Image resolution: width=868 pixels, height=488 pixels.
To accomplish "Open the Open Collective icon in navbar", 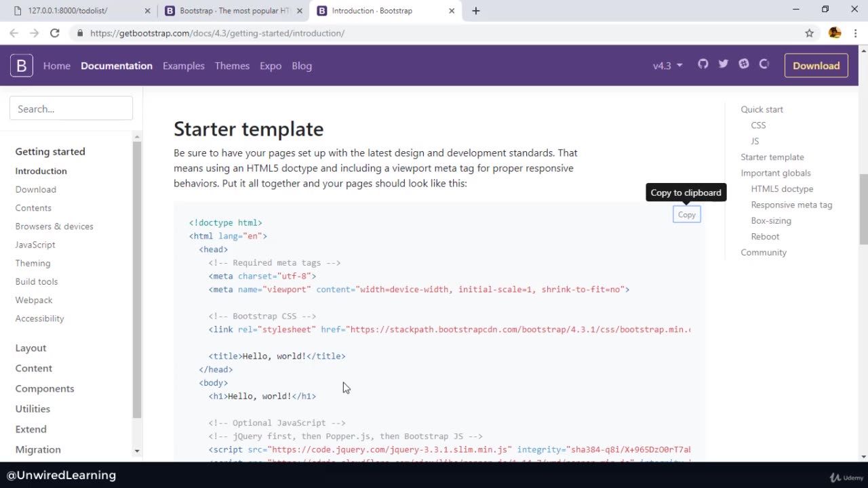I will (x=764, y=64).
